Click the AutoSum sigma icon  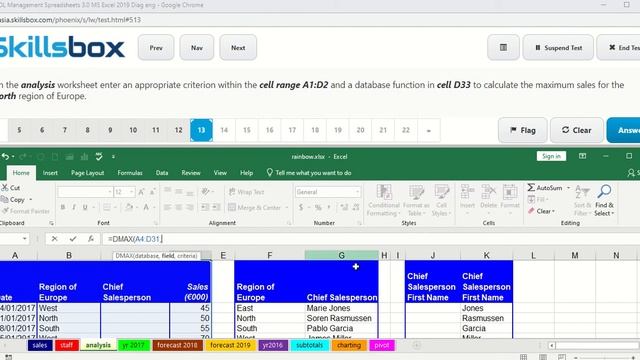point(531,188)
